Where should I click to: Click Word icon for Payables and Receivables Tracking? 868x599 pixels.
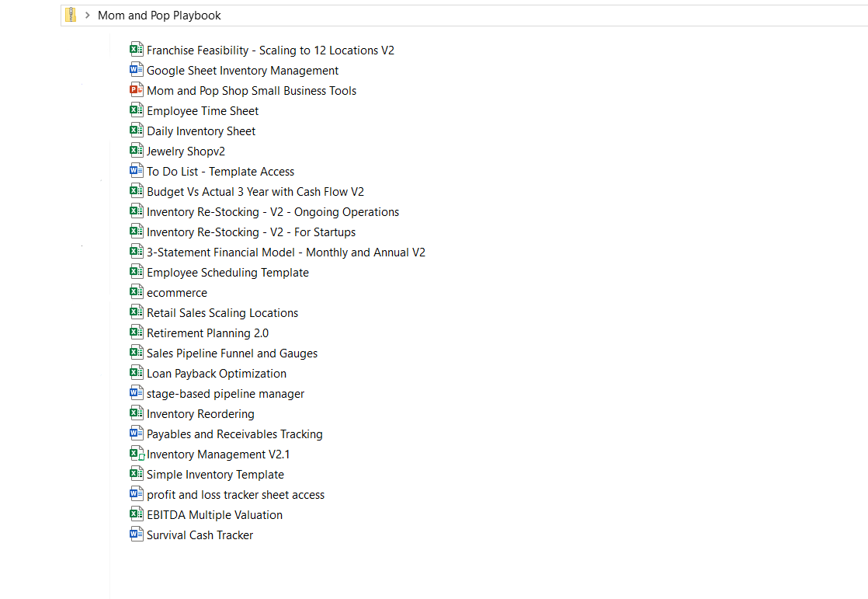tap(136, 434)
